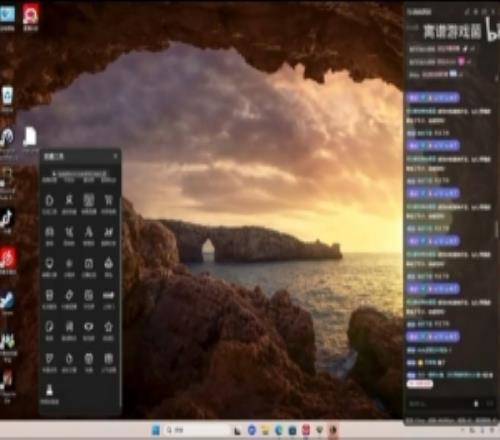This screenshot has height=440, width=500.
Task: Click the taskbar search box
Action: (198, 430)
